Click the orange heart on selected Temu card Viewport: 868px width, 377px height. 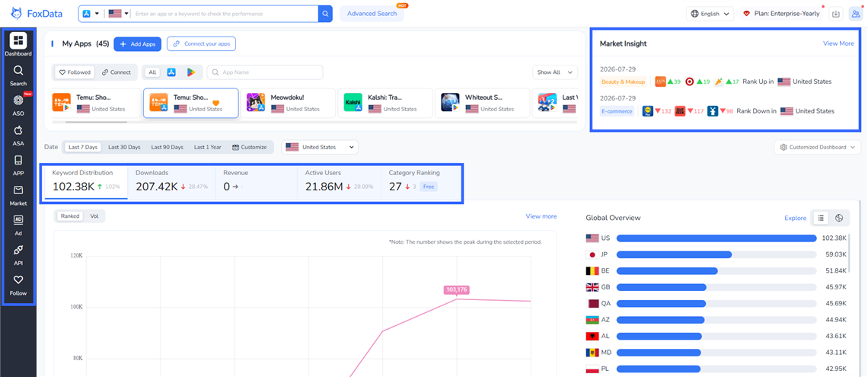[216, 103]
